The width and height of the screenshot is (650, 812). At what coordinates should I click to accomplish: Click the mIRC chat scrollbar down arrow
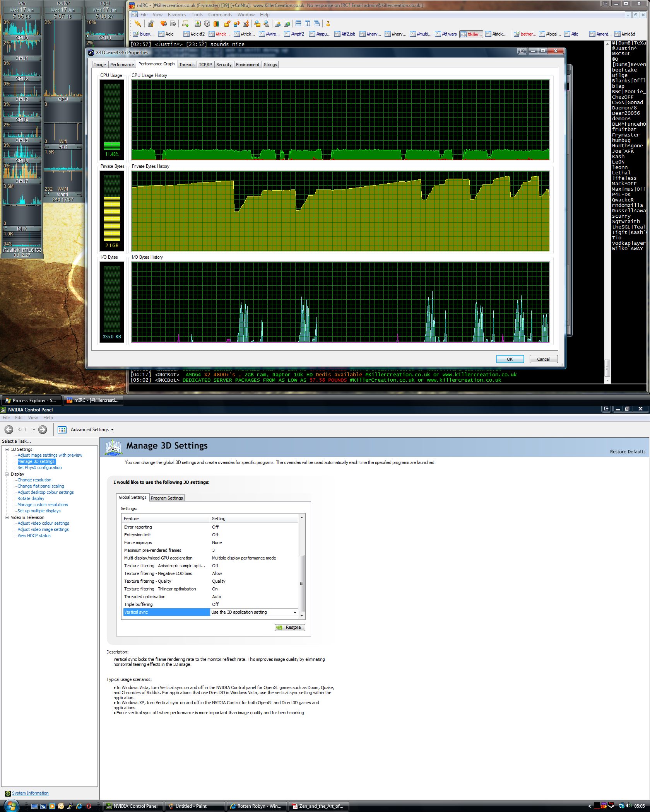[607, 380]
